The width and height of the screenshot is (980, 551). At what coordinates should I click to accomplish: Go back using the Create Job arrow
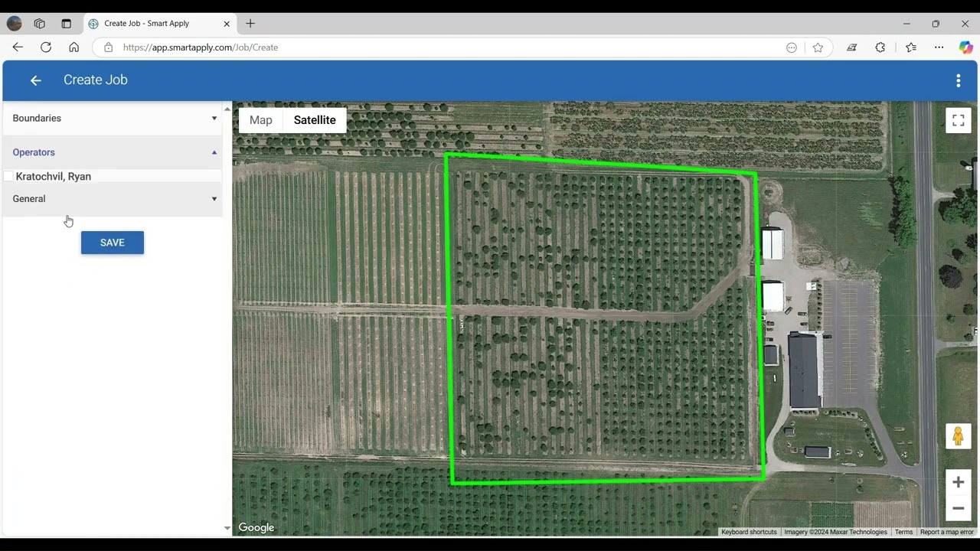click(x=35, y=80)
